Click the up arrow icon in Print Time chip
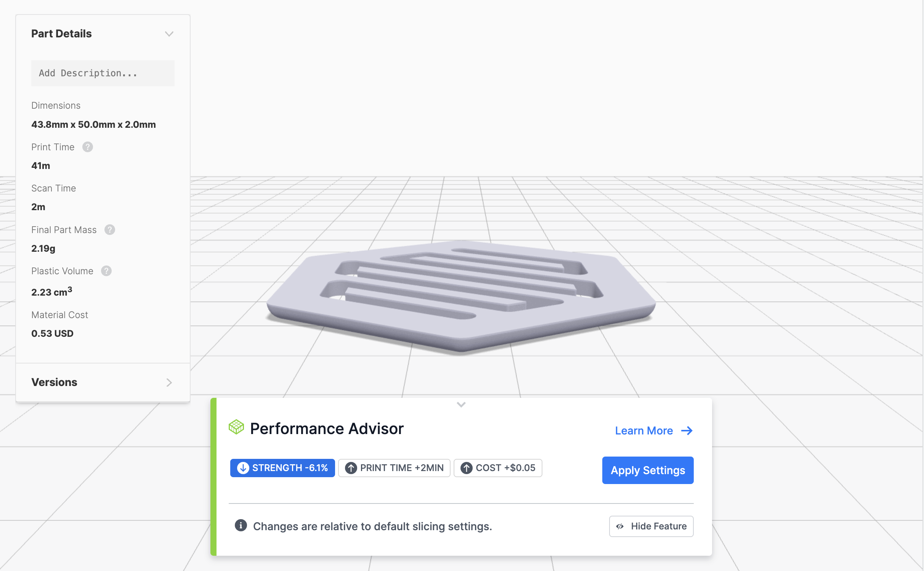This screenshot has height=571, width=924. point(351,468)
